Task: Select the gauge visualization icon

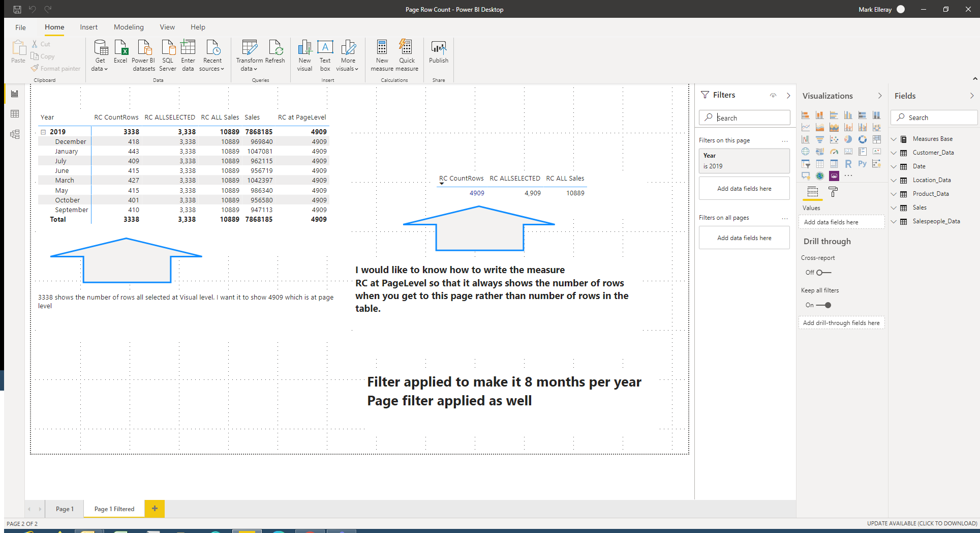Action: [x=834, y=152]
